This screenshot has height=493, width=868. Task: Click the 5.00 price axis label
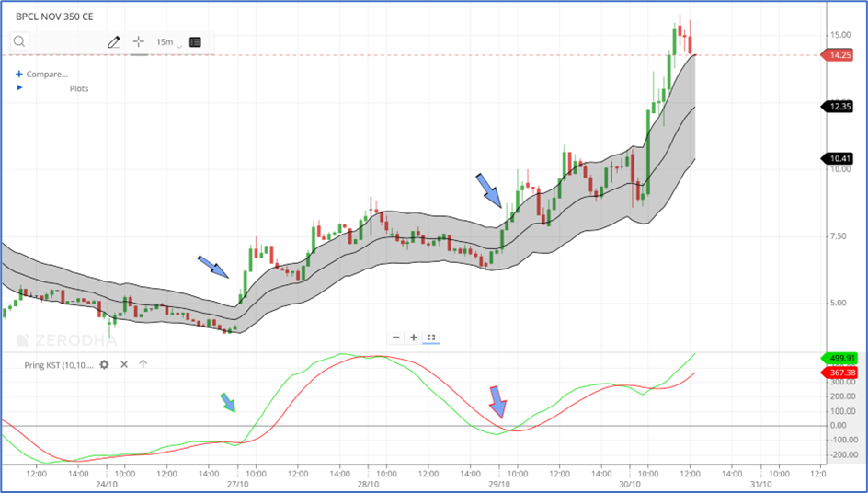[838, 303]
